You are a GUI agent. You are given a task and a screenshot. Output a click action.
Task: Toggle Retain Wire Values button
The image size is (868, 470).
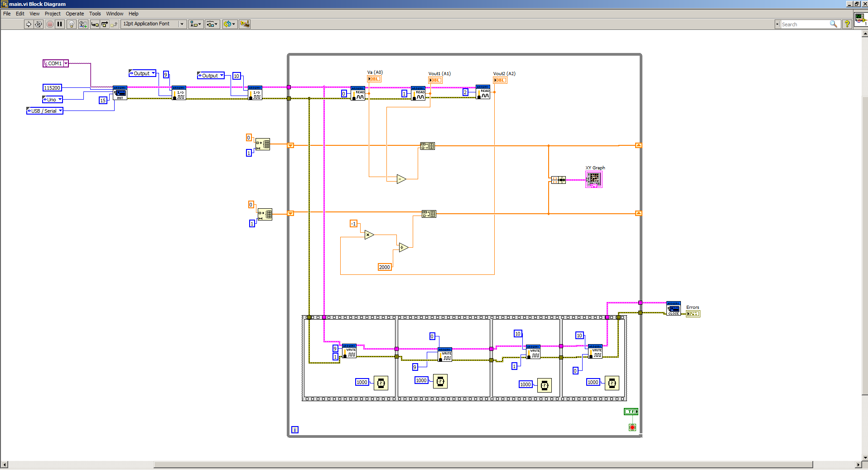tap(83, 24)
